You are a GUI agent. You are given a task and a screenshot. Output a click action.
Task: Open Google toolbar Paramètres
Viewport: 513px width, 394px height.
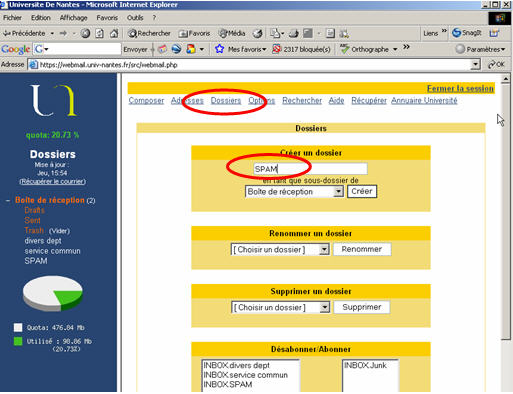480,49
